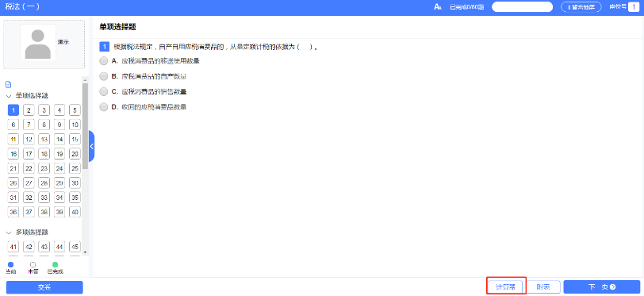Click the document icon above question list

click(x=8, y=85)
